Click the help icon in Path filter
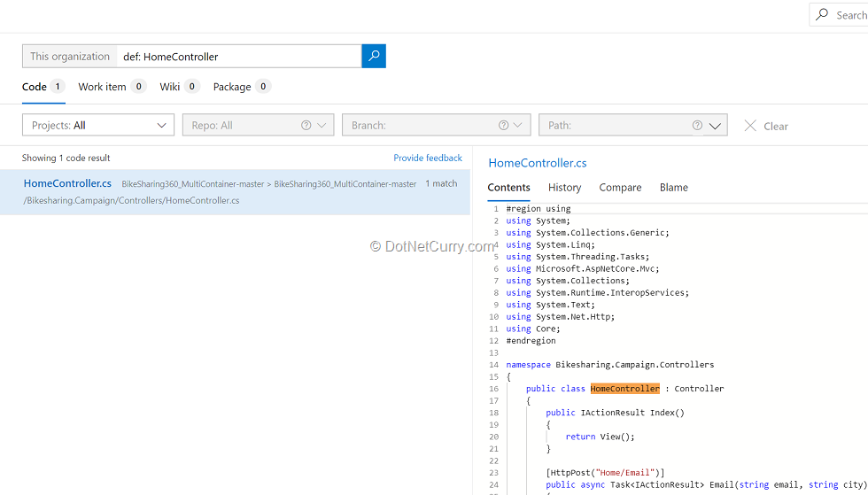The height and width of the screenshot is (495, 868). (x=697, y=126)
